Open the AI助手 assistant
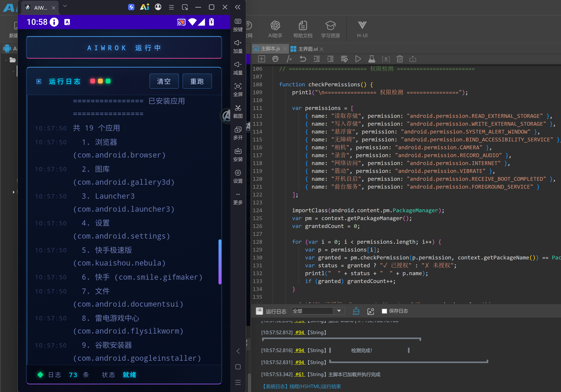The image size is (561, 392). pos(275,29)
